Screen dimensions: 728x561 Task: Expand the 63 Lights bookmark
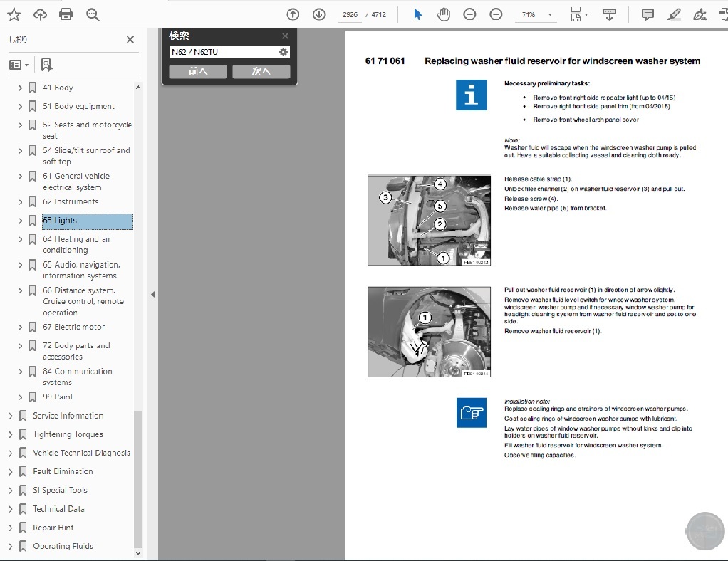coord(19,221)
